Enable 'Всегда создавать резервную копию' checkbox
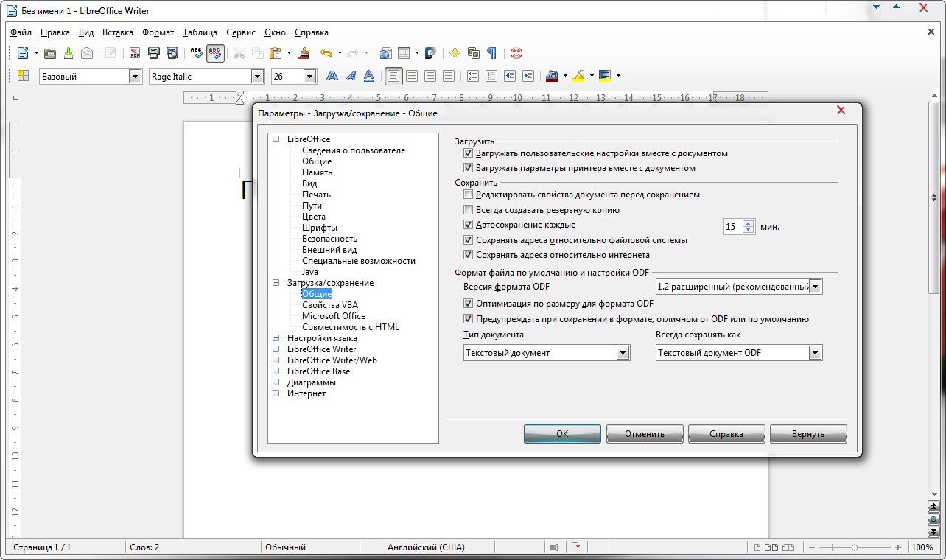The image size is (946, 560). click(468, 210)
